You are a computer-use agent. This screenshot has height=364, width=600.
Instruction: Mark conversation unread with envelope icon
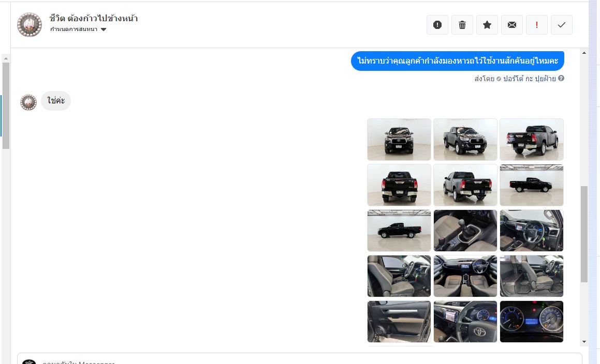(512, 25)
